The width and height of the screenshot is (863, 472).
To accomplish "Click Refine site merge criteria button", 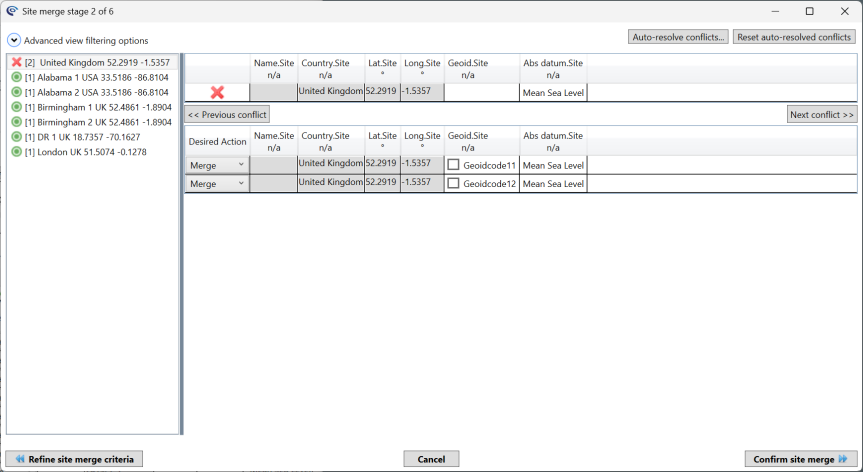I will coord(74,459).
